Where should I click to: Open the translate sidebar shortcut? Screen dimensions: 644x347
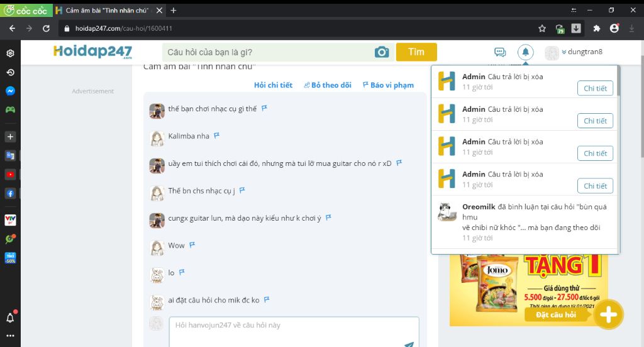pyautogui.click(x=10, y=156)
